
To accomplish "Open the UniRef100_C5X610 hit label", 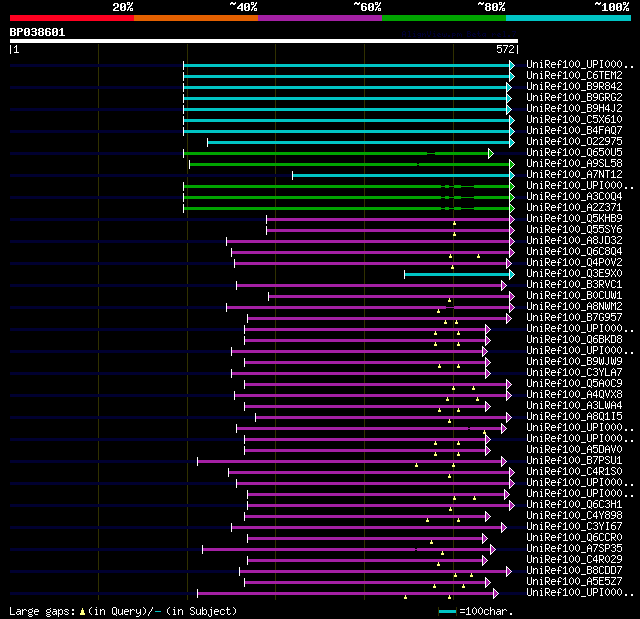I will tap(574, 120).
